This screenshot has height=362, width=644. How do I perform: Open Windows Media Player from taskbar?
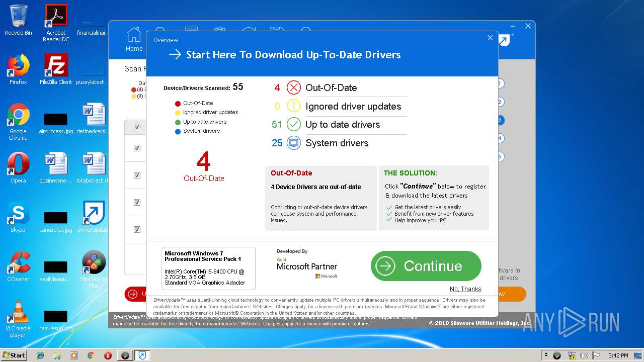point(74,355)
